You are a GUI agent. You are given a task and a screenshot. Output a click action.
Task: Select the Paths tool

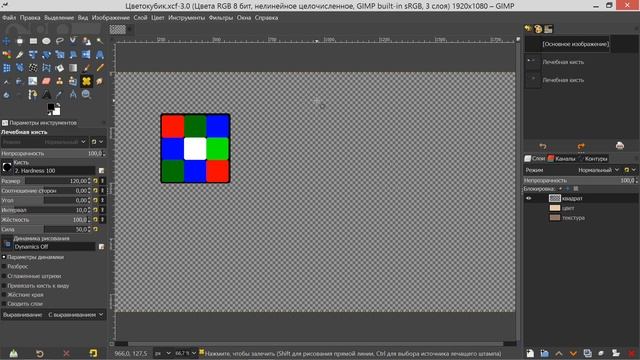(x=33, y=95)
